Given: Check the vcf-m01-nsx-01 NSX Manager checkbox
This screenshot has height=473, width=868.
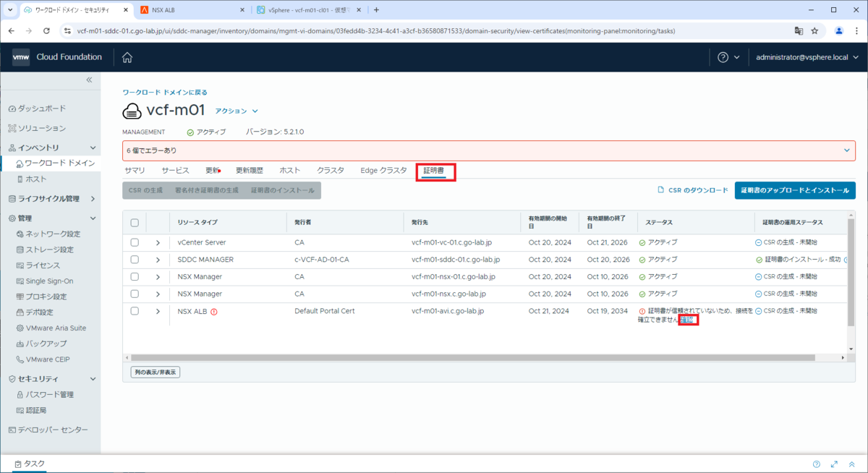Looking at the screenshot, I should click(135, 276).
